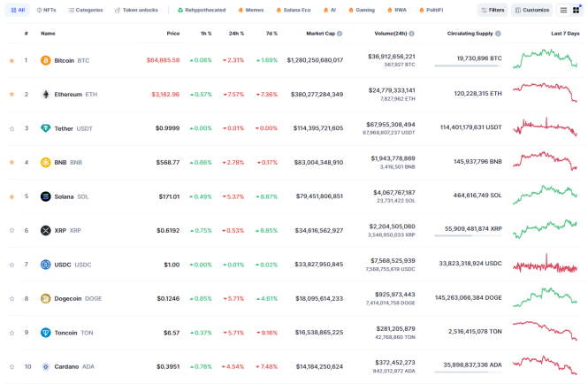
Task: Click Cardano circulating supply progress bar
Action: tap(468, 372)
